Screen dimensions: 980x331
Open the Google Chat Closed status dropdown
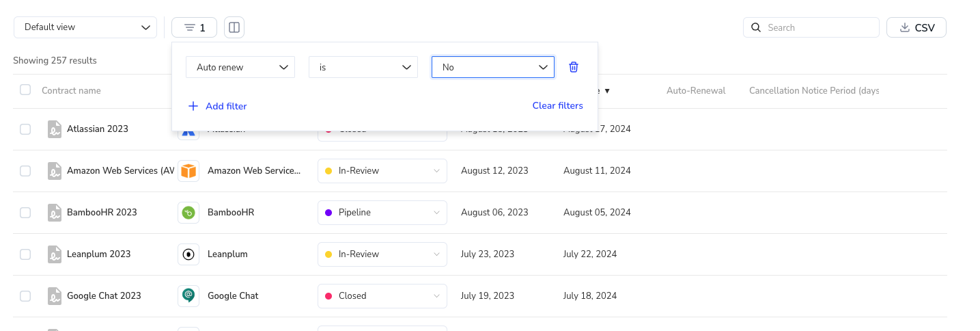click(x=382, y=296)
